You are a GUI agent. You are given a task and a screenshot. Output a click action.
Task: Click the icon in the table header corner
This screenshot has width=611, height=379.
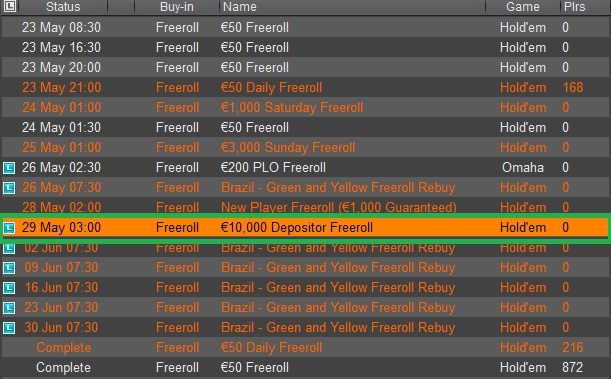(x=9, y=6)
